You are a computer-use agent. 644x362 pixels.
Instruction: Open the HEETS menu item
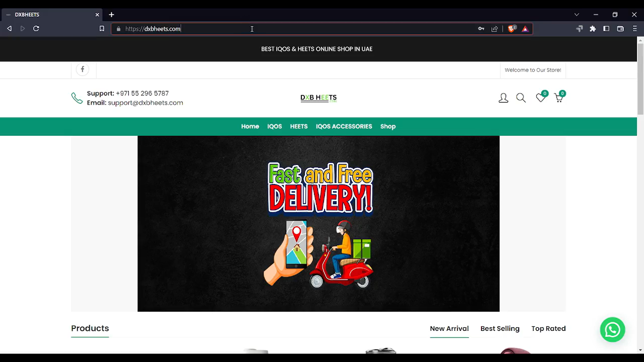pos(299,126)
